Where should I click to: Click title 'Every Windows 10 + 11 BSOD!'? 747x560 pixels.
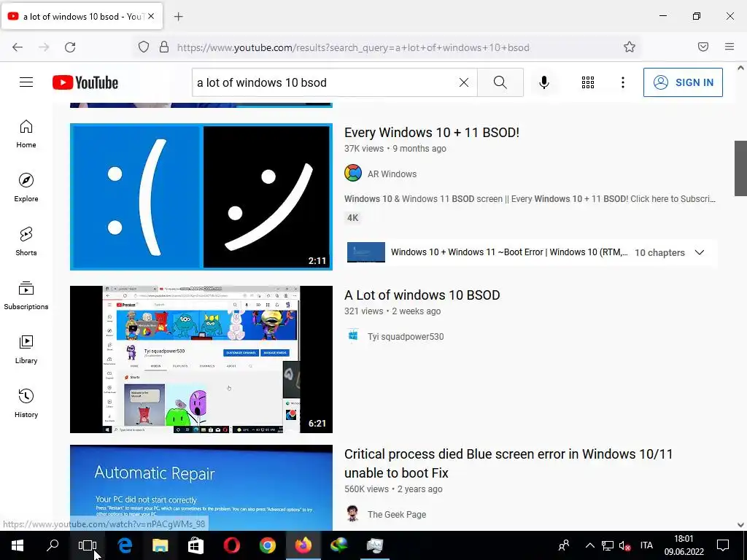pyautogui.click(x=432, y=133)
